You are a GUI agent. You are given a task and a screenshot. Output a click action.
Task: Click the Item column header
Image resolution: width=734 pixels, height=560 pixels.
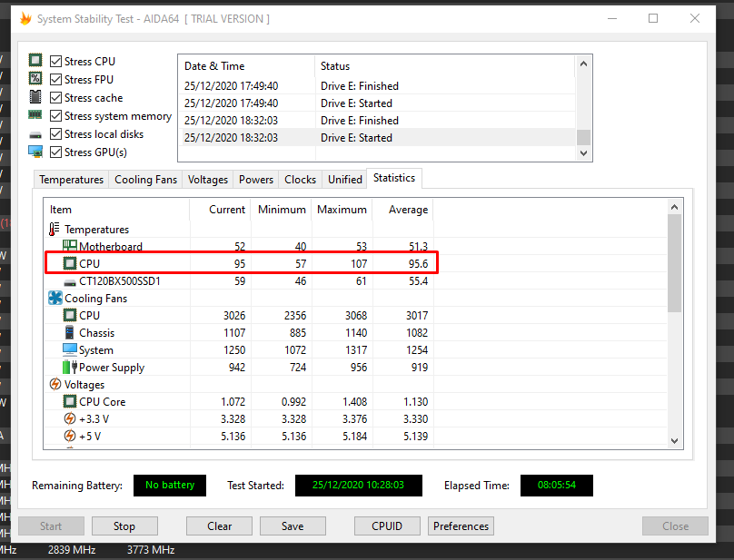coord(116,210)
